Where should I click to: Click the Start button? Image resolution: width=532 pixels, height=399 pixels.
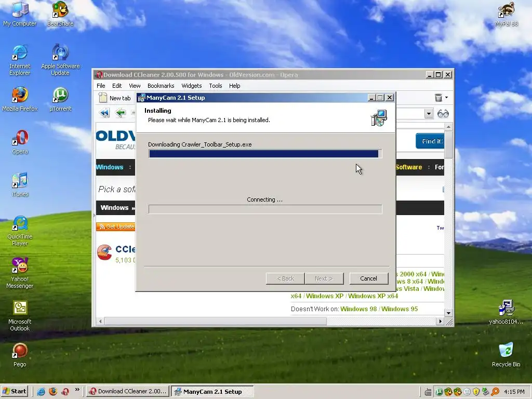(x=15, y=392)
